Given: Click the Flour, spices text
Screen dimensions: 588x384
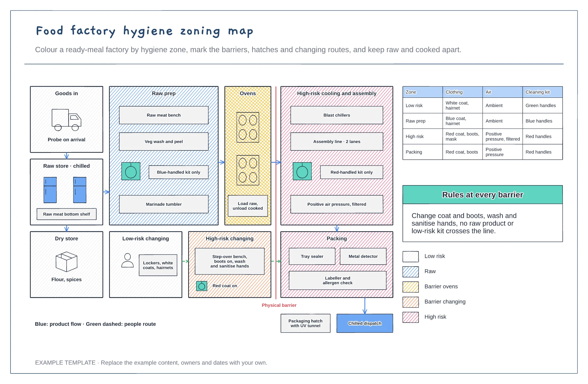Looking at the screenshot, I should 67,280.
